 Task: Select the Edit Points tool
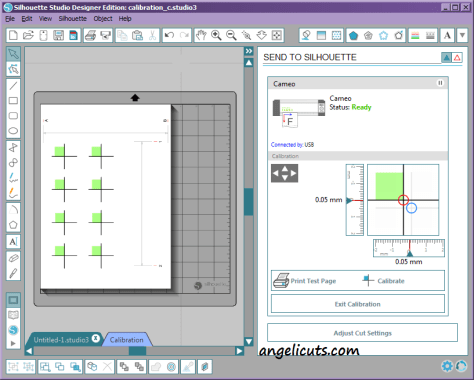[x=13, y=69]
